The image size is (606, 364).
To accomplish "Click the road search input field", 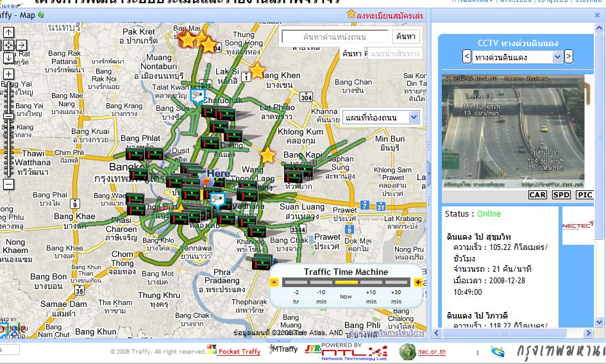I will coord(335,37).
